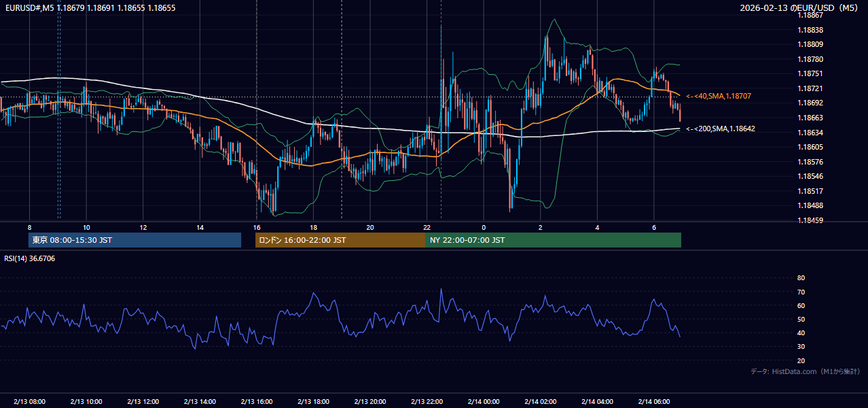Click hour tick 0 under price chart

(x=484, y=227)
